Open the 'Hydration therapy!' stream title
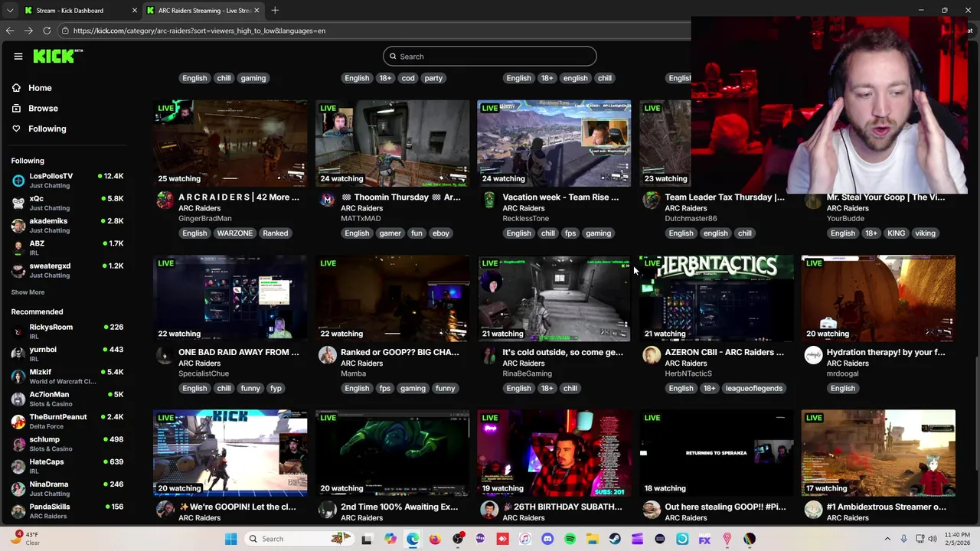Screen dimensions: 980x551 [x=886, y=352]
